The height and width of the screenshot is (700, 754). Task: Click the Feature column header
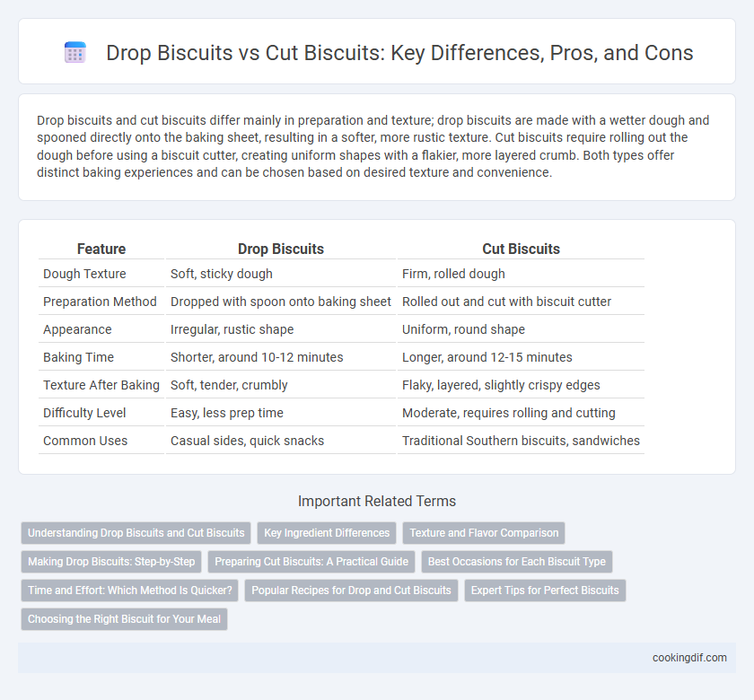point(101,249)
